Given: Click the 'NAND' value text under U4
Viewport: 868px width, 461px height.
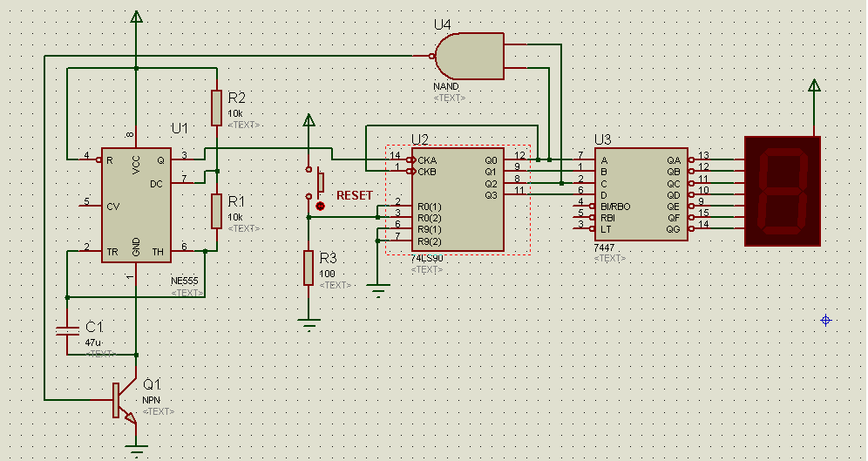Looking at the screenshot, I should click(x=446, y=87).
